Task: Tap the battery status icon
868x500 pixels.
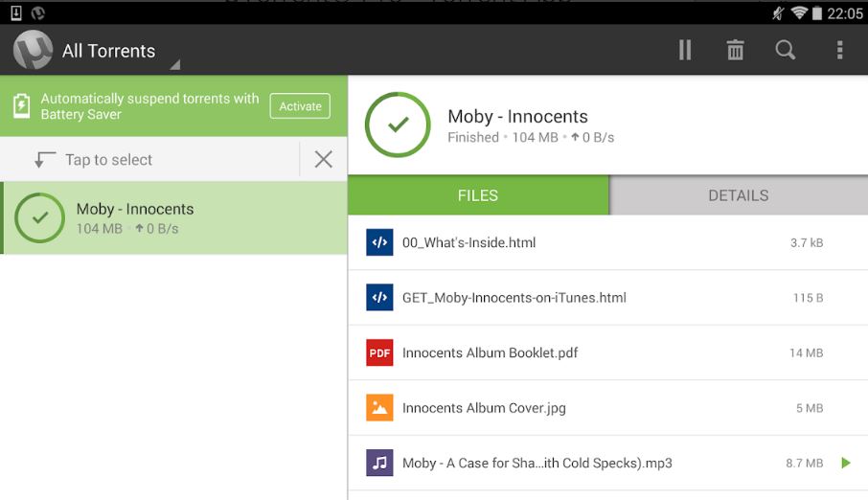Action: point(817,12)
